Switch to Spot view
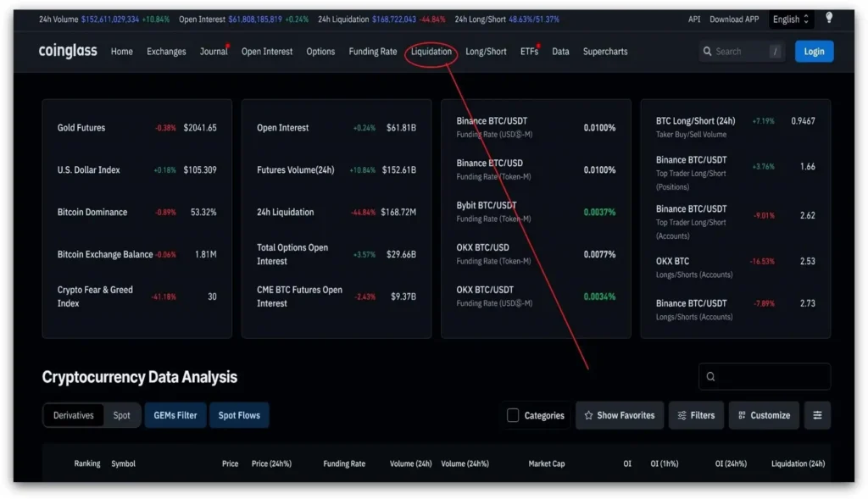Screen dimensions: 868x499 [121, 415]
